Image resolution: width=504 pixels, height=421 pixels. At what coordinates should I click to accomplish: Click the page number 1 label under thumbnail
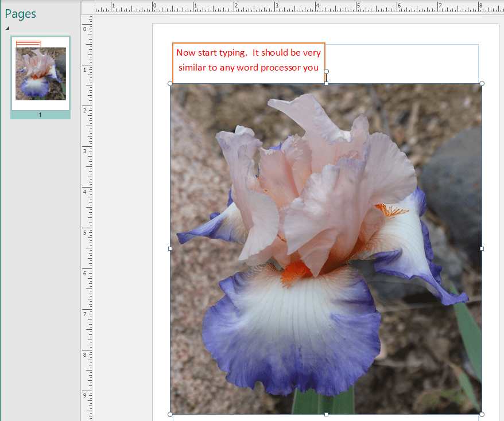click(x=40, y=115)
